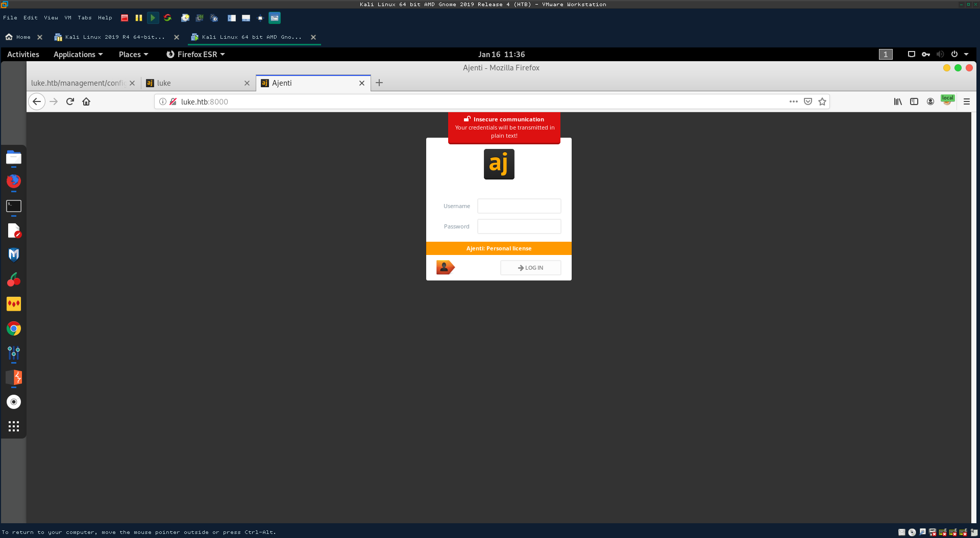Open page actions three-dot menu

pos(794,101)
